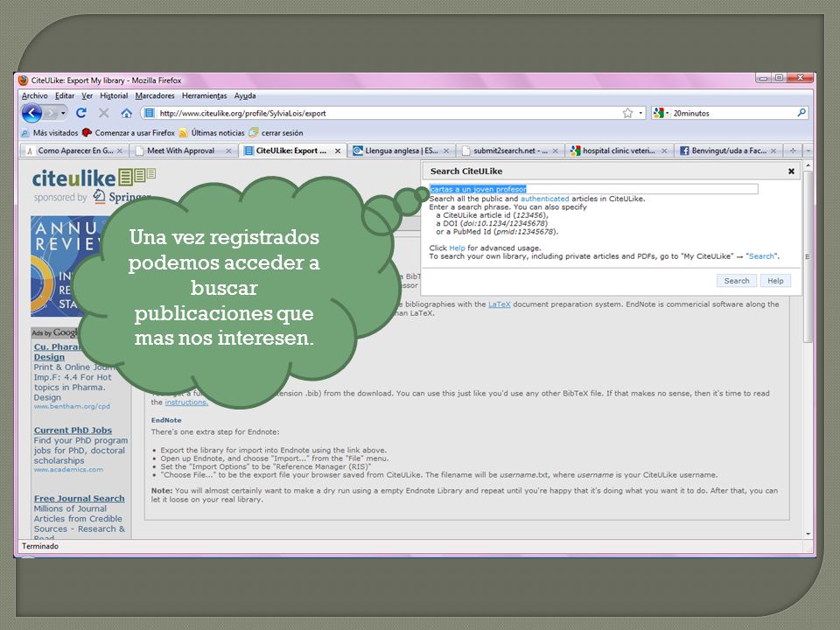Close the 'submit2search.net' tab
Viewport: 840px width, 630px height.
click(556, 151)
